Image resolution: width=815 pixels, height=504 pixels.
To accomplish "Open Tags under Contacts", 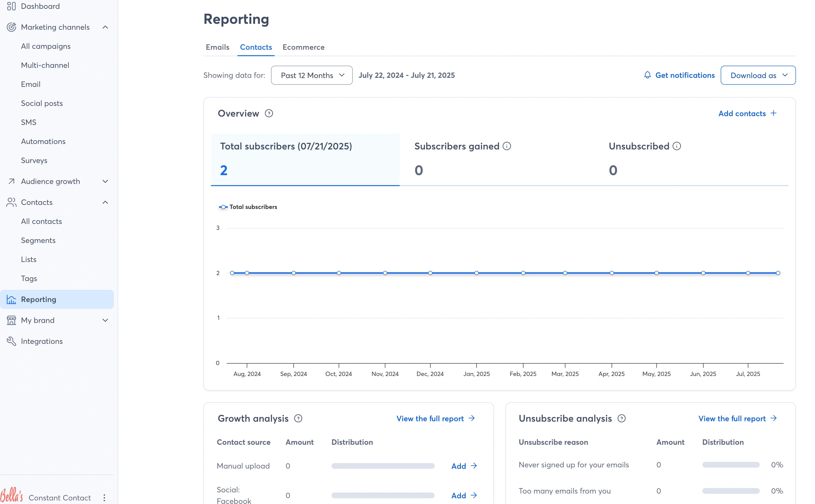I will pos(29,278).
